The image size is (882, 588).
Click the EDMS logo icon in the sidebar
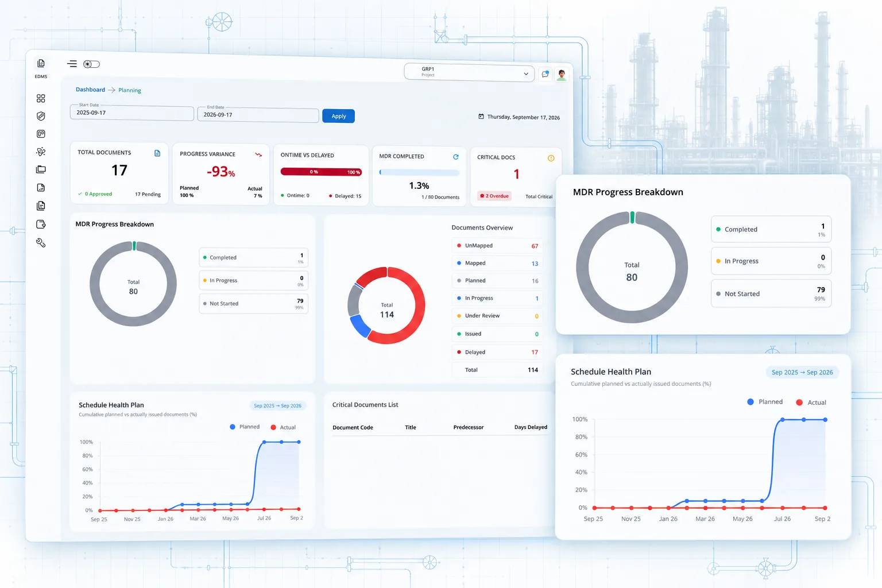pos(41,63)
